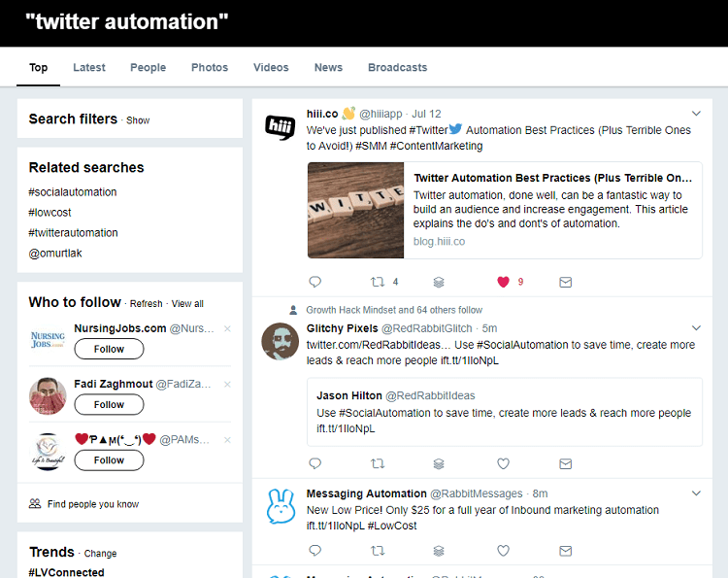Like the Messaging Automation tweet
This screenshot has height=578, width=728.
[503, 551]
